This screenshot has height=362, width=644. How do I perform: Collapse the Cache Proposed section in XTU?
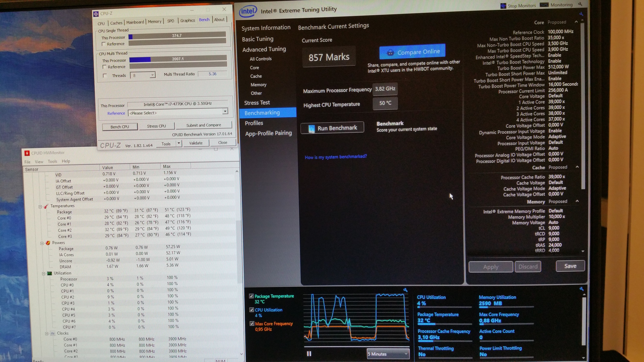click(577, 167)
